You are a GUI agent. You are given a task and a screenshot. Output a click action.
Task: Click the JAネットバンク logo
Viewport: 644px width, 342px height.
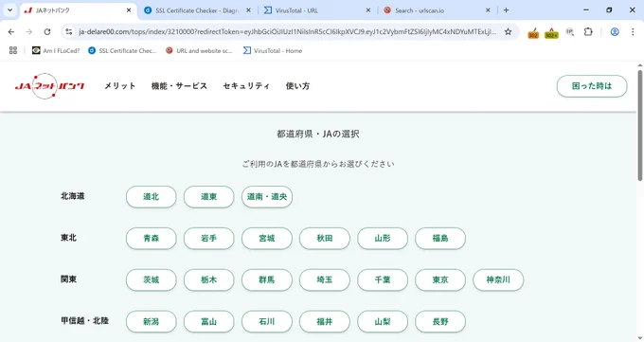(49, 86)
